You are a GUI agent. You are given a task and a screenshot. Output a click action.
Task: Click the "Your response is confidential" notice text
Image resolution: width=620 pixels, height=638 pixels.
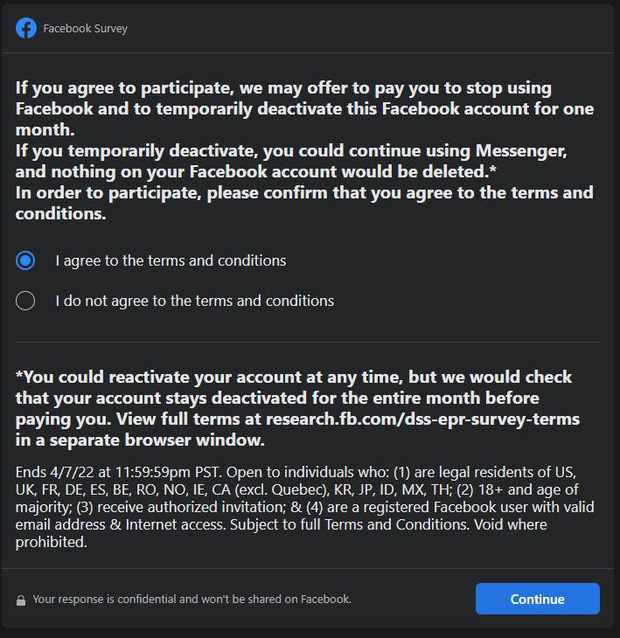point(191,600)
